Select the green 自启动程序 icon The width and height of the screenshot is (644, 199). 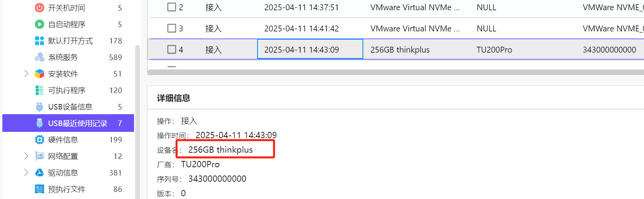(x=39, y=24)
